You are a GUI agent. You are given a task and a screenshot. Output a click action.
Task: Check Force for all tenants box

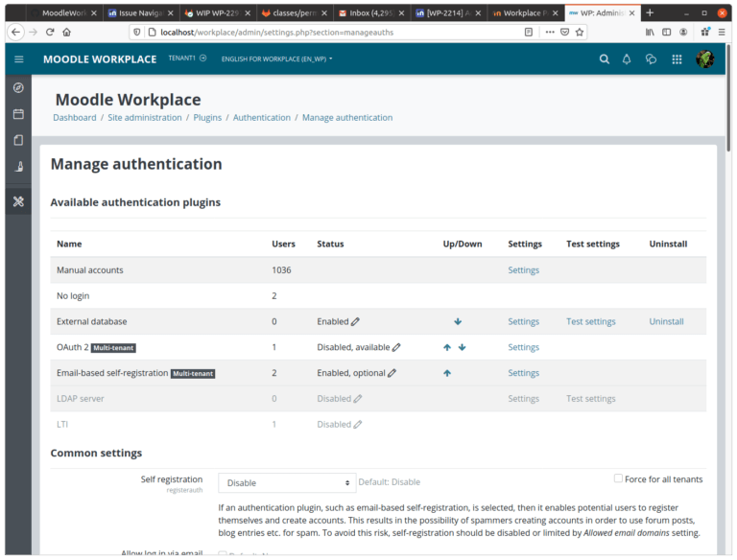[619, 478]
